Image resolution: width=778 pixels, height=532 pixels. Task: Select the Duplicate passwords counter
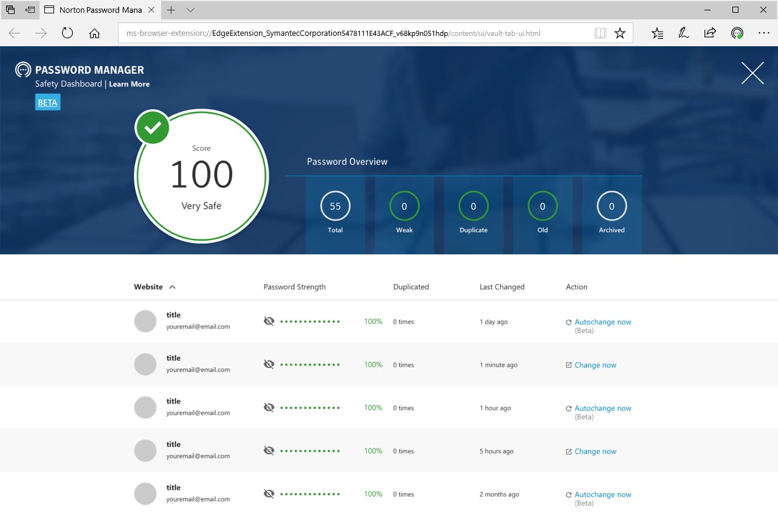(x=473, y=206)
